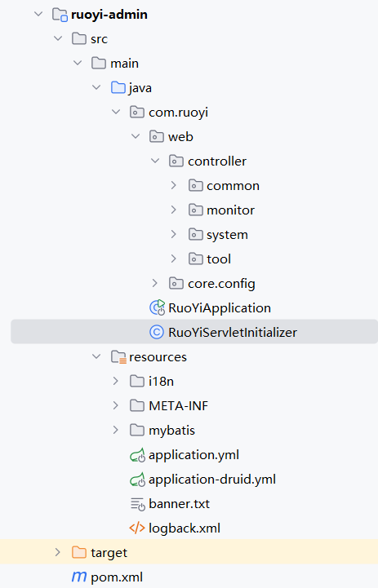Click the Maven icon beside pom.xml

pyautogui.click(x=79, y=577)
